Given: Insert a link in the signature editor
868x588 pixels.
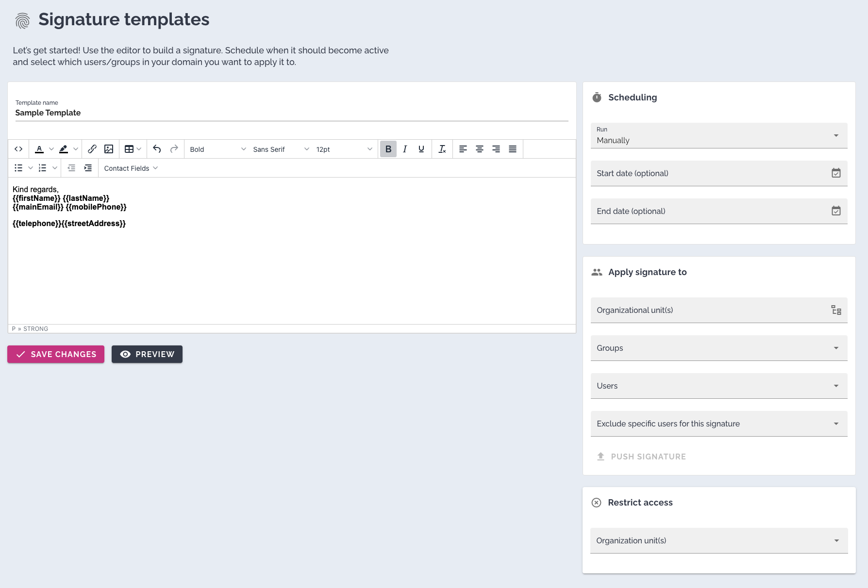Looking at the screenshot, I should pyautogui.click(x=92, y=149).
